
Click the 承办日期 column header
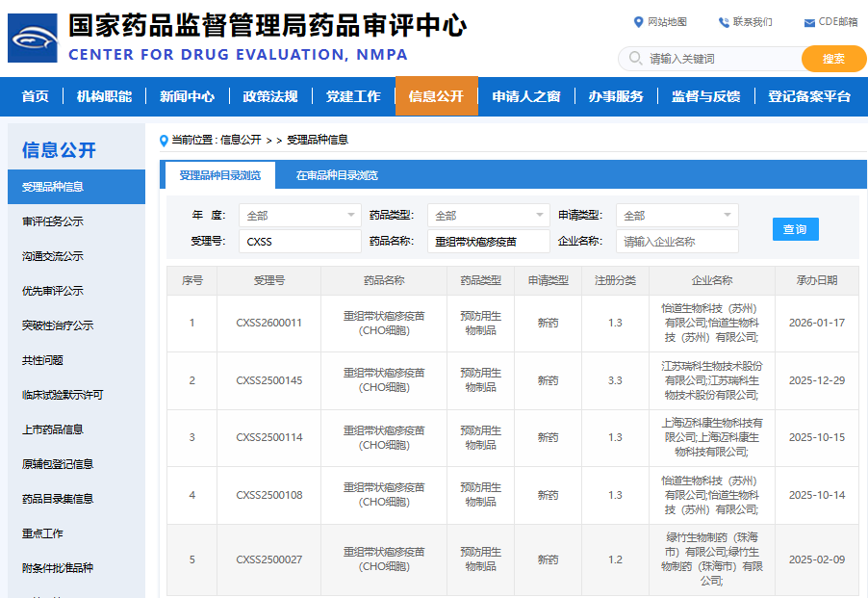click(817, 281)
